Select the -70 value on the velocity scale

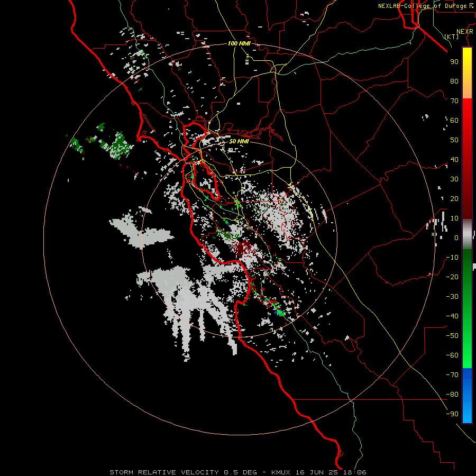coord(452,375)
